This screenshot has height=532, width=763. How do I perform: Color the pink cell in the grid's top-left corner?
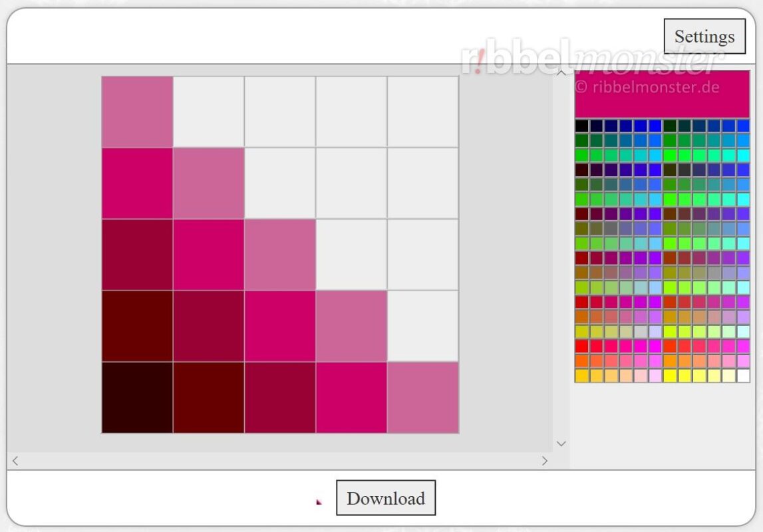(136, 110)
